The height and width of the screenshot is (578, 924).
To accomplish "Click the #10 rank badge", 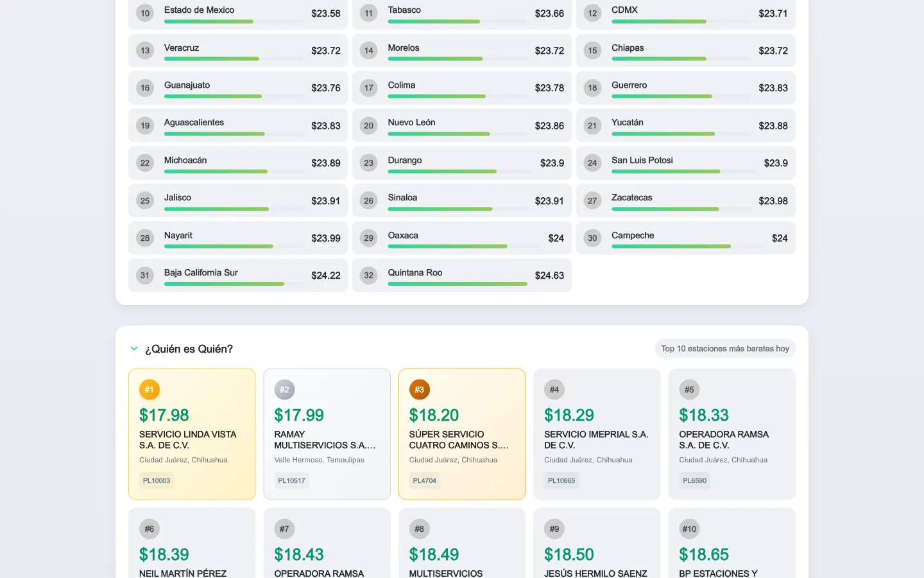I will click(689, 529).
